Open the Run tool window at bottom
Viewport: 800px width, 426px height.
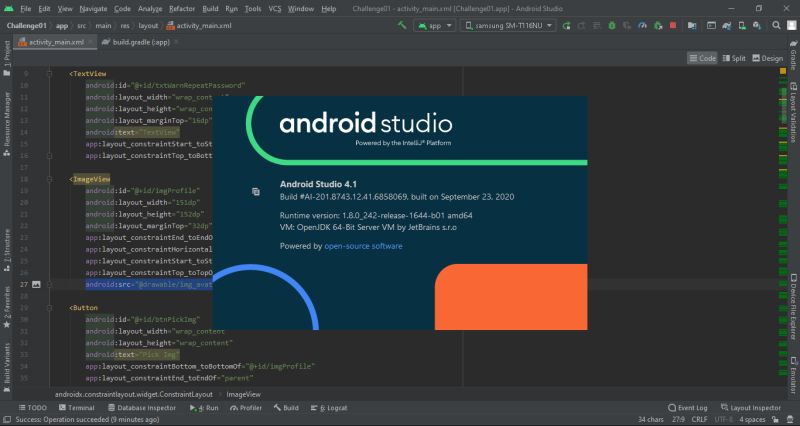click(204, 408)
